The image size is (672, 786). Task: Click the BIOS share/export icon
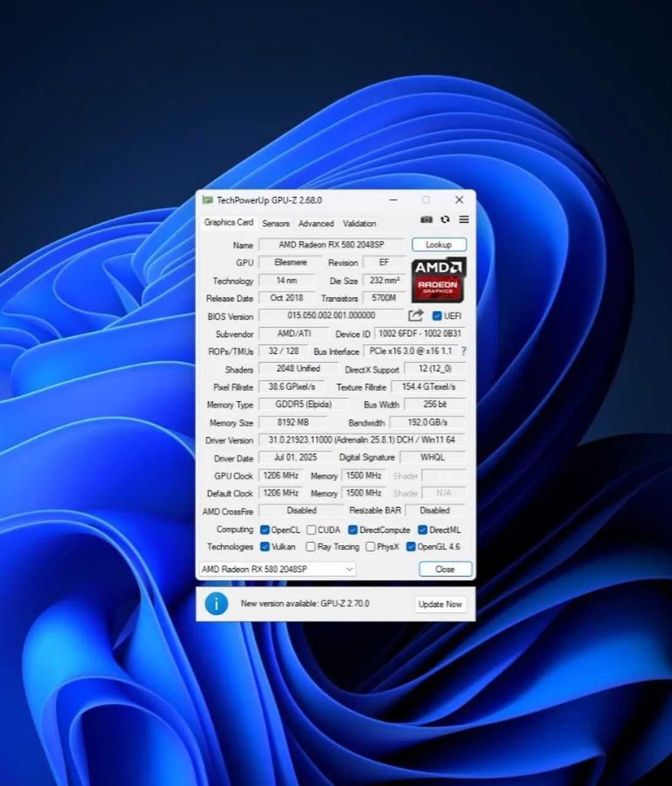[415, 316]
